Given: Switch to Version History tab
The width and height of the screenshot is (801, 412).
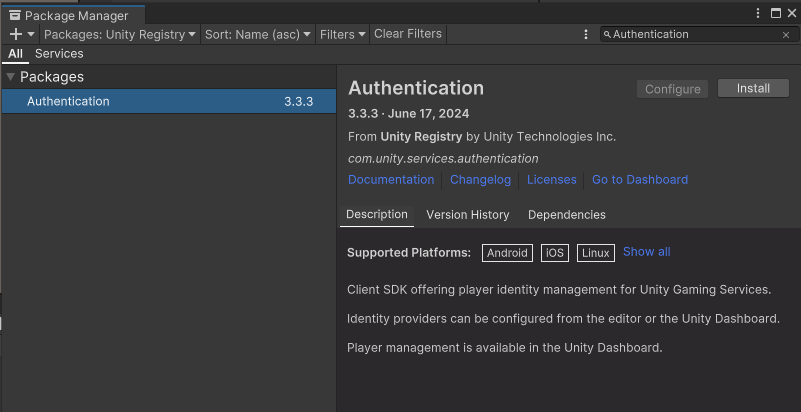Looking at the screenshot, I should 468,215.
